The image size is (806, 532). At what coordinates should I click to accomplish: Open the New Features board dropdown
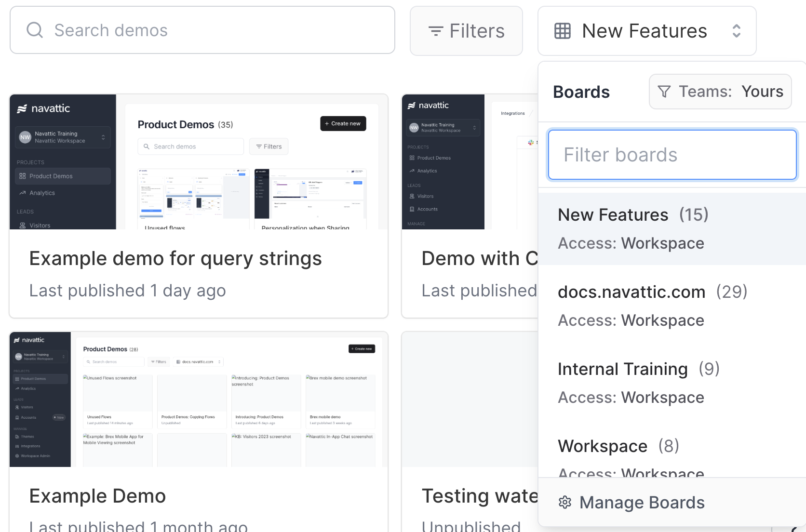[x=647, y=31]
